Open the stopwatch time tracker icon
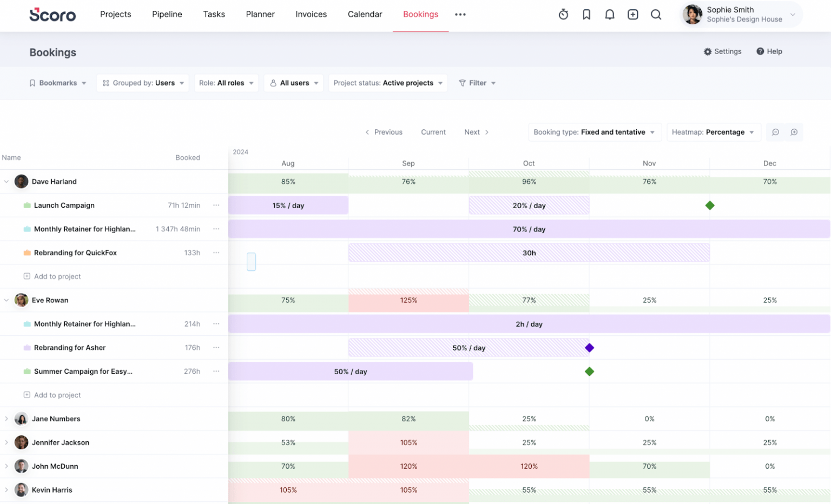 click(563, 15)
